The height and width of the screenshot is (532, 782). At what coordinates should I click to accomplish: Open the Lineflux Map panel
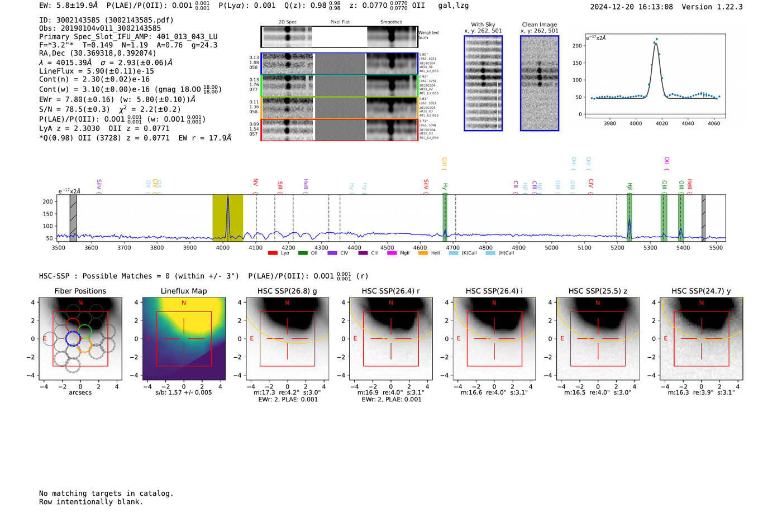click(x=184, y=339)
